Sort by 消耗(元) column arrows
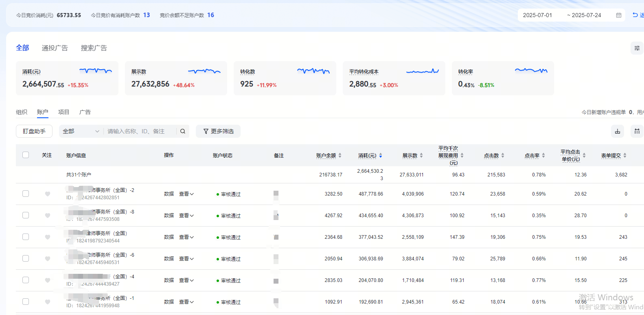 (x=381, y=155)
